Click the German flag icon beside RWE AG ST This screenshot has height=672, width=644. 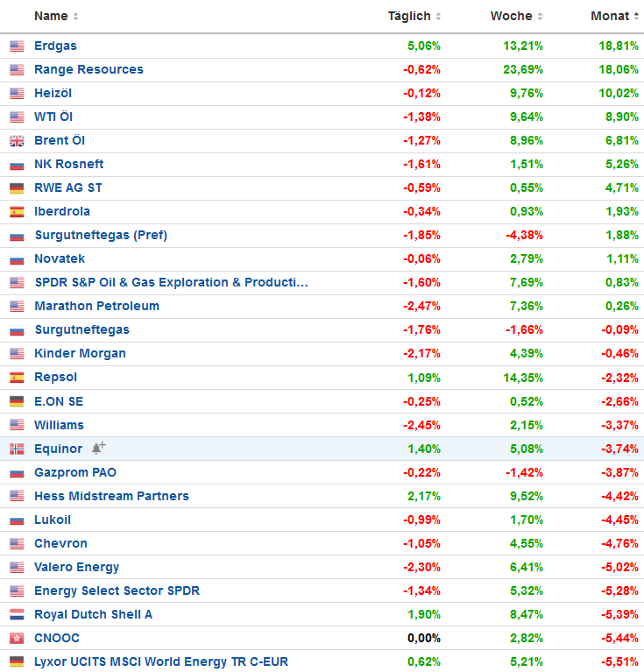pyautogui.click(x=17, y=188)
